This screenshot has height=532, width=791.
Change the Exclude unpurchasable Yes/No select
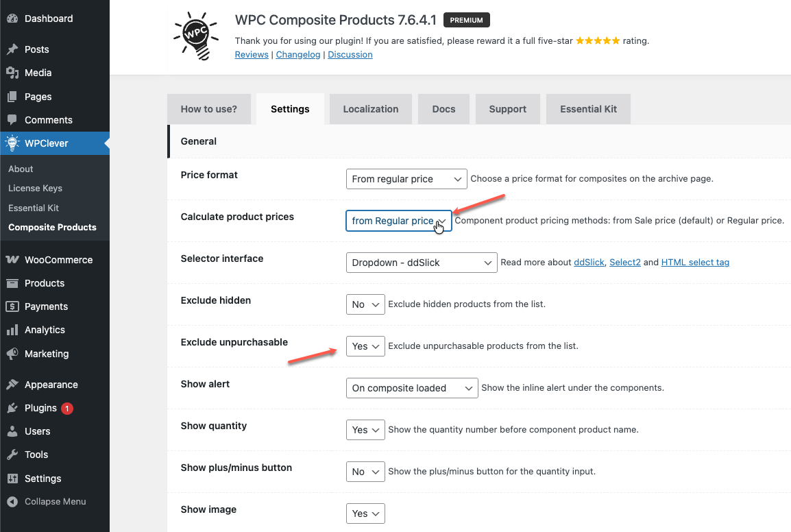(x=365, y=346)
